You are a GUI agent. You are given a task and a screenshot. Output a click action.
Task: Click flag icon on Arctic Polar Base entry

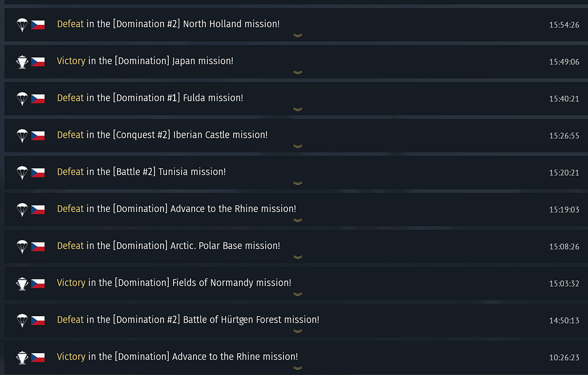pyautogui.click(x=38, y=246)
